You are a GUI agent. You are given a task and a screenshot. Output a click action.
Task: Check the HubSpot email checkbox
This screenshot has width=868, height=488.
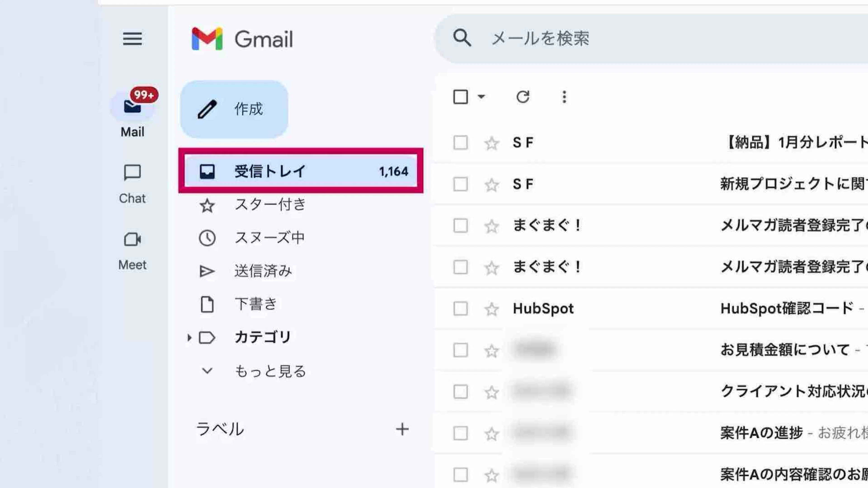[460, 309]
